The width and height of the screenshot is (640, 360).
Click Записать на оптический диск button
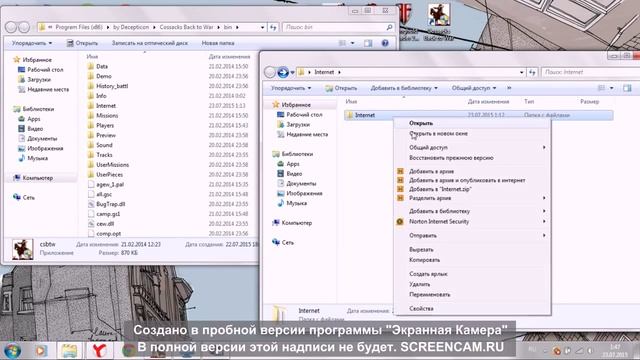[x=150, y=43]
